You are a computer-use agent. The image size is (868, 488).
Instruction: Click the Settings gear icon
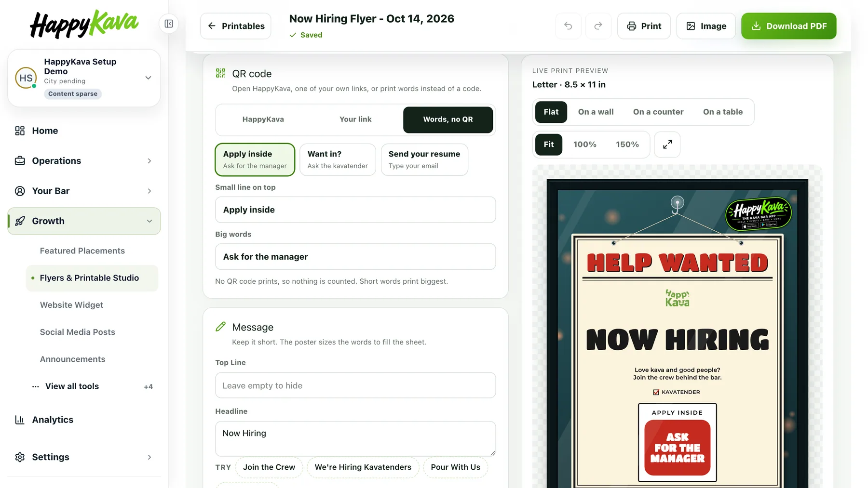coord(20,457)
